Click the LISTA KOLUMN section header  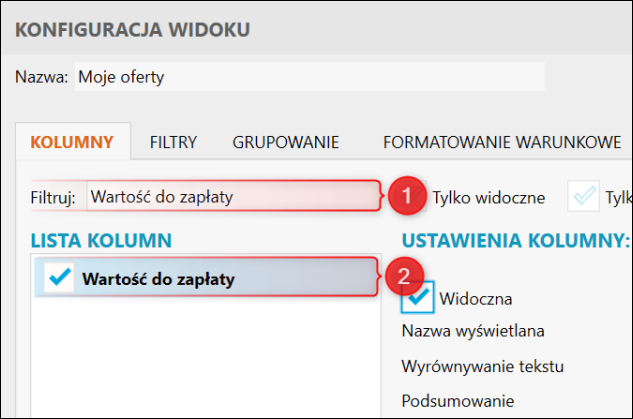click(x=101, y=240)
